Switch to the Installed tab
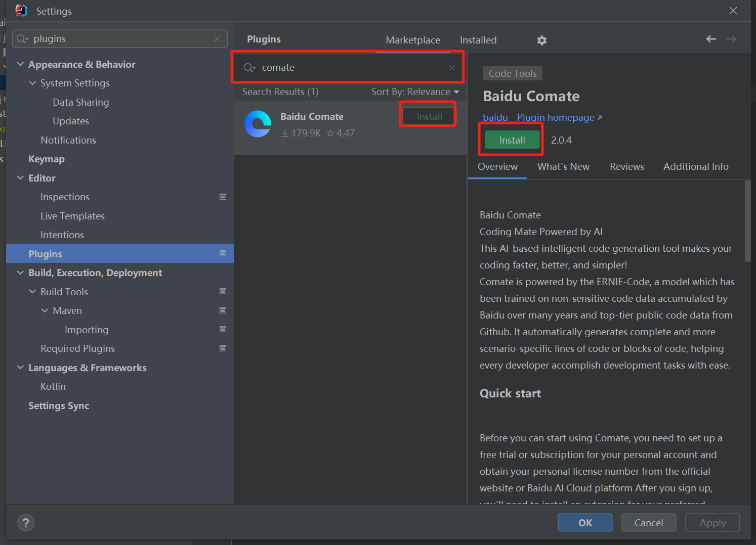The height and width of the screenshot is (545, 756). pos(478,40)
